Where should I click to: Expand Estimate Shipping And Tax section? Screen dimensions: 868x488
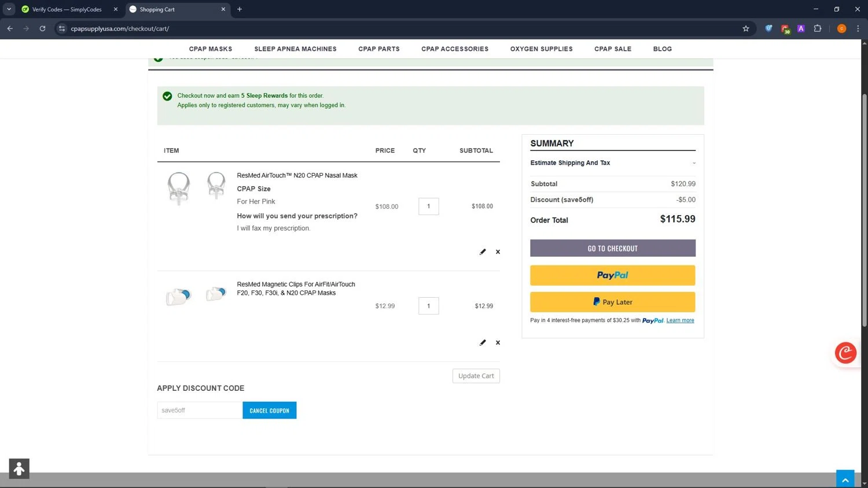click(613, 163)
